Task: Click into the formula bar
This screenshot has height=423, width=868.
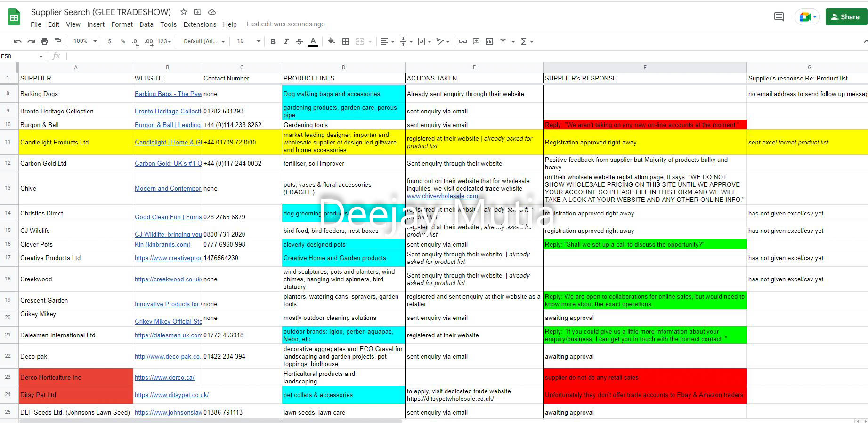Action: pos(466,56)
